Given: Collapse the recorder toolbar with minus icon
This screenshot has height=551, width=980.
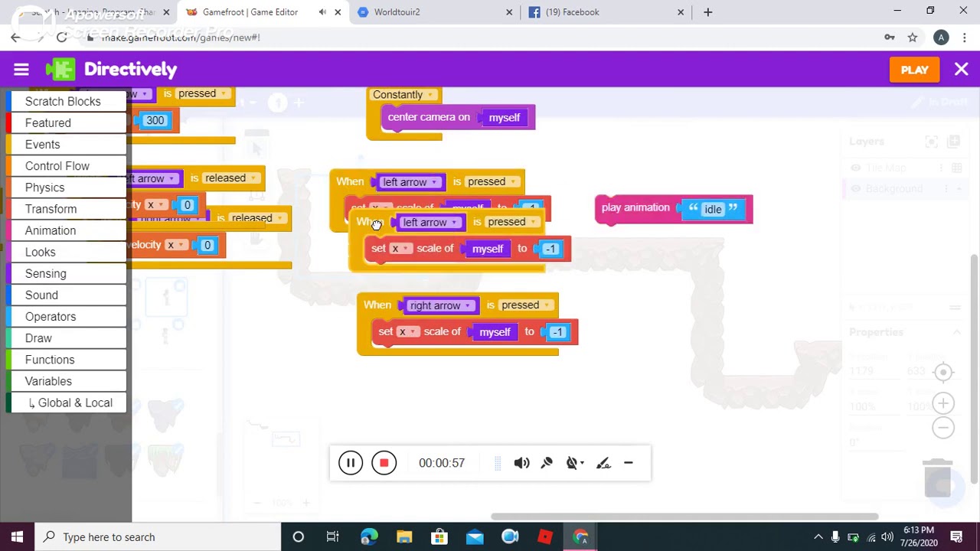Looking at the screenshot, I should 629,463.
